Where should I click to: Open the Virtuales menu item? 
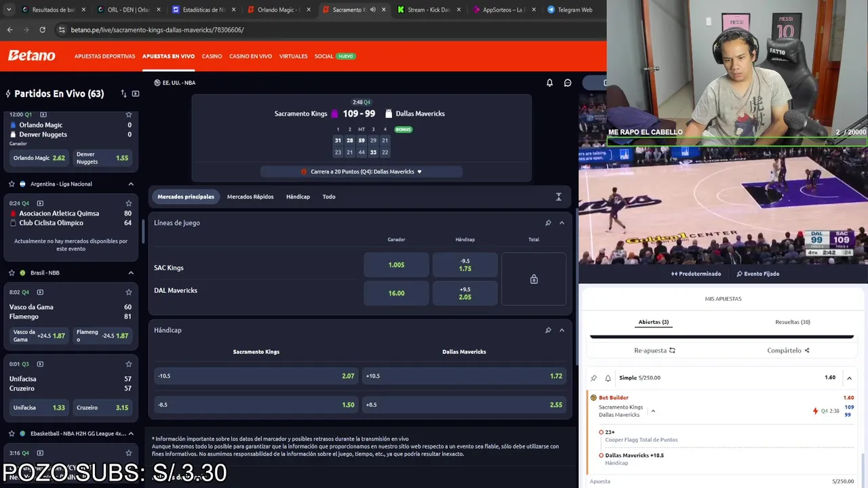(x=293, y=56)
